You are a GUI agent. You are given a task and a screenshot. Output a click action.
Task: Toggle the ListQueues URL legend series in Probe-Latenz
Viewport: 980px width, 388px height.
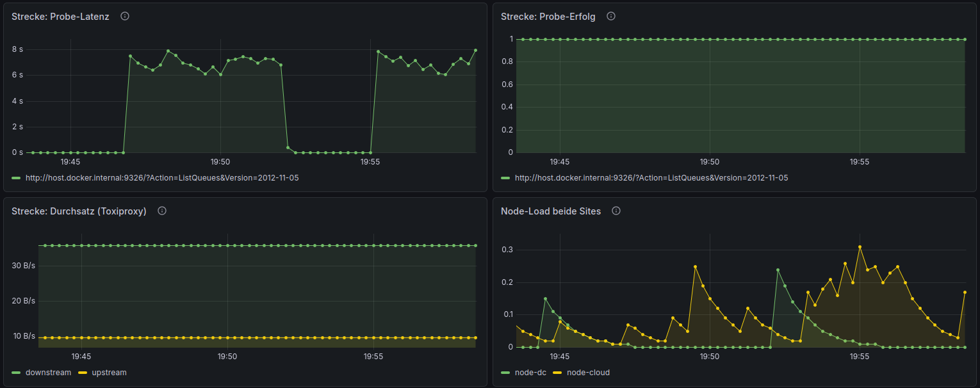(x=162, y=178)
